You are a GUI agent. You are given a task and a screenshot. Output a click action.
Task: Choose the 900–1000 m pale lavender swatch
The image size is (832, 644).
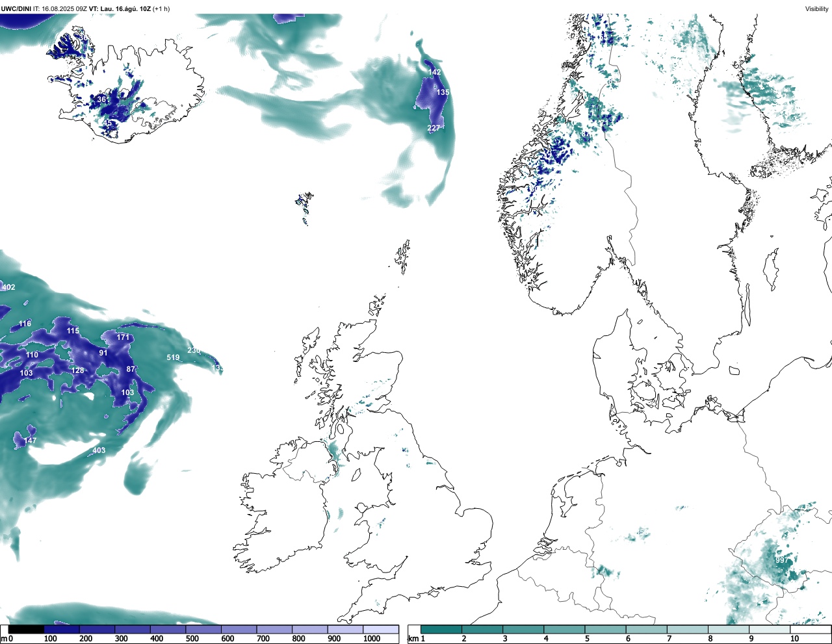pyautogui.click(x=344, y=629)
